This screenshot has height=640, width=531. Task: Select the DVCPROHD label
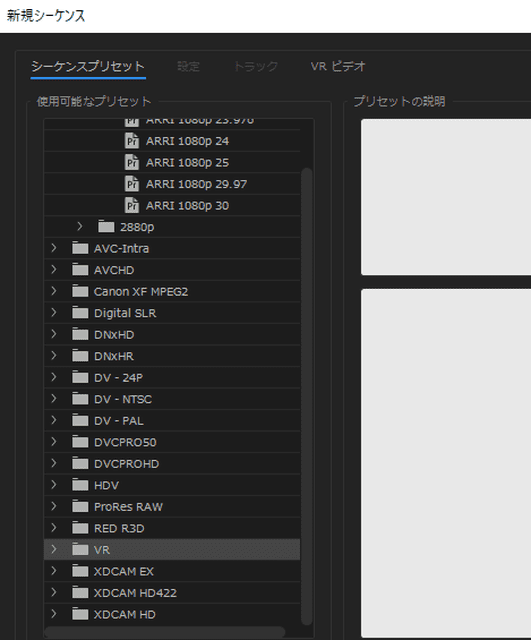[127, 464]
